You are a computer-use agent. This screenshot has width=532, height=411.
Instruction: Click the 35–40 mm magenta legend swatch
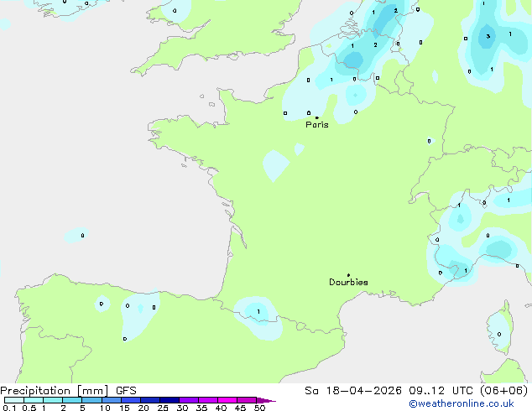point(208,400)
